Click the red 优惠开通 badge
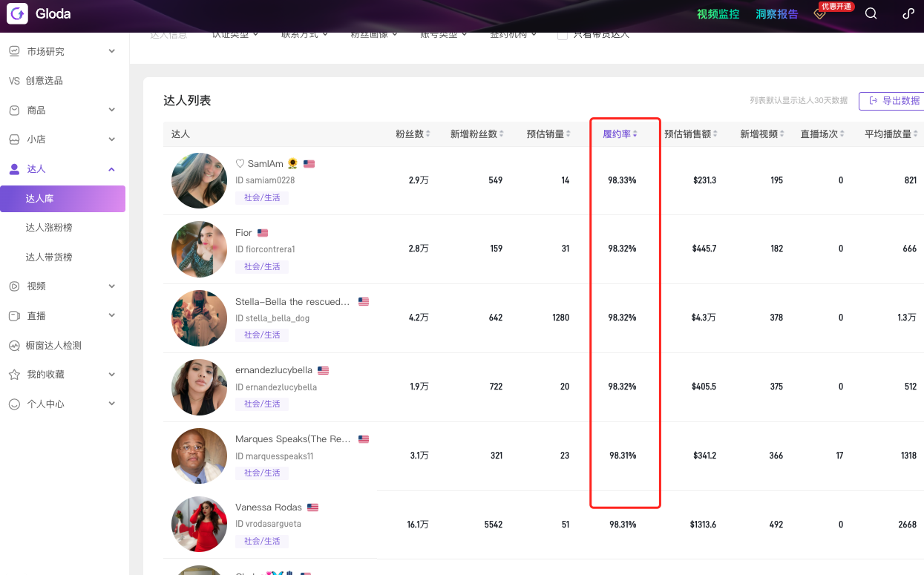The image size is (924, 575). tap(836, 7)
